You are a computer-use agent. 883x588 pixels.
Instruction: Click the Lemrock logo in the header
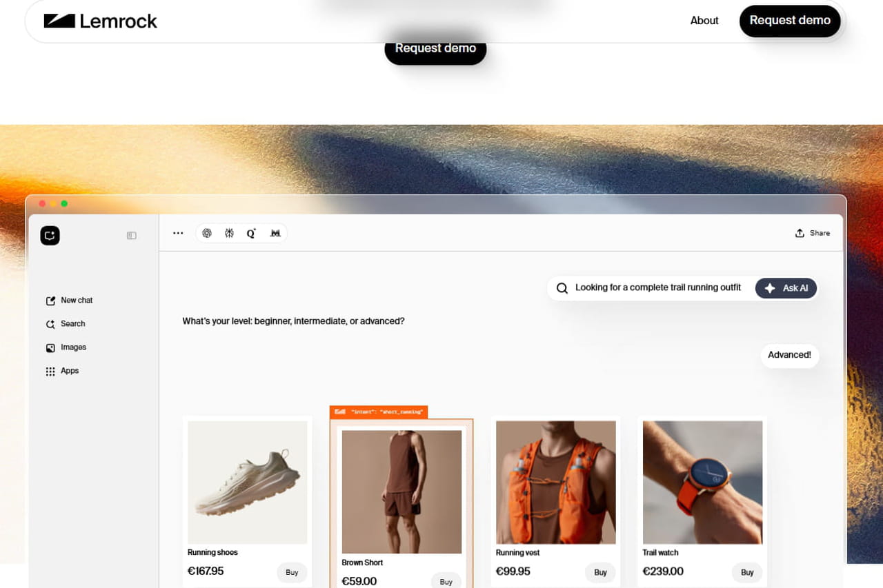pyautogui.click(x=101, y=21)
